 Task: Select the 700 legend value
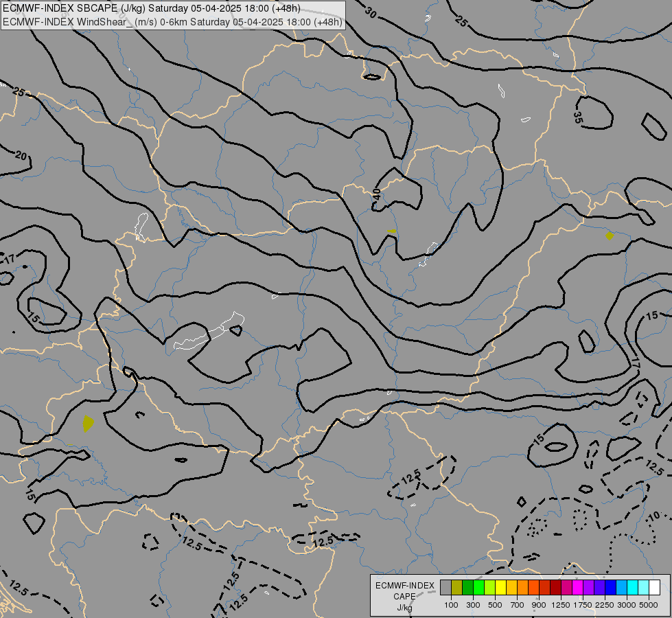[518, 605]
